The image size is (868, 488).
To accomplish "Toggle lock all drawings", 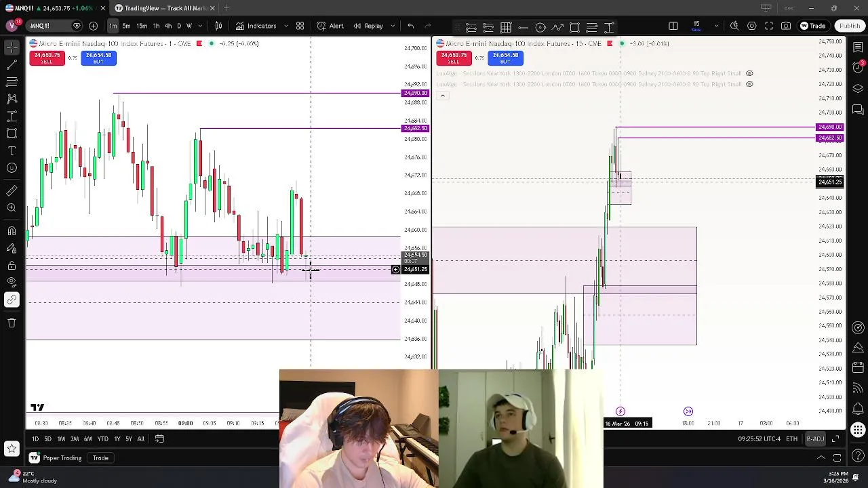I will [12, 265].
